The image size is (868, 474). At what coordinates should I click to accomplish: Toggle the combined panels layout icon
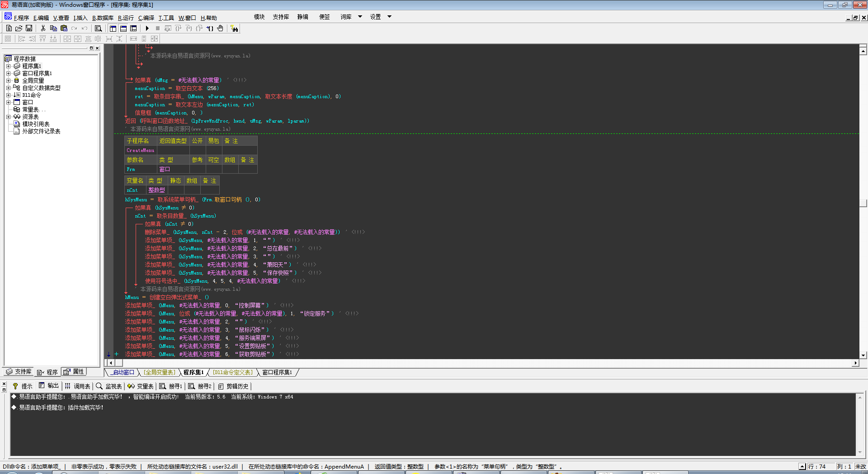click(x=133, y=28)
